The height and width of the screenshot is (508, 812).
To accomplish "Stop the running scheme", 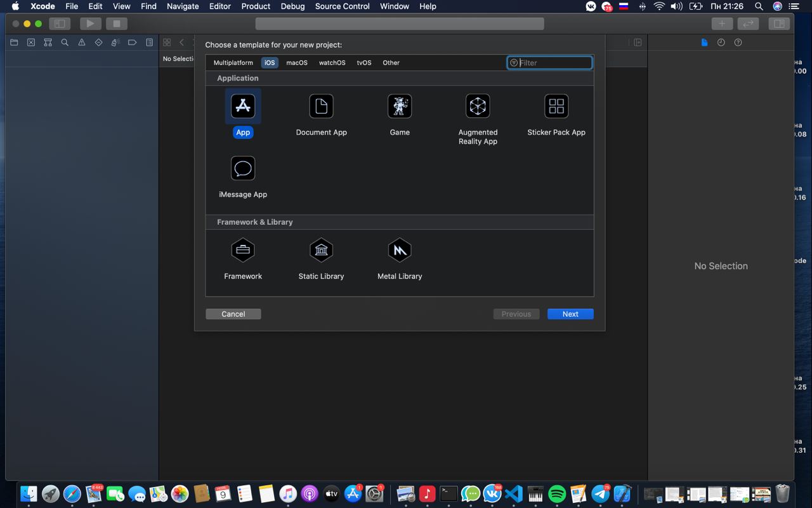I will (116, 23).
